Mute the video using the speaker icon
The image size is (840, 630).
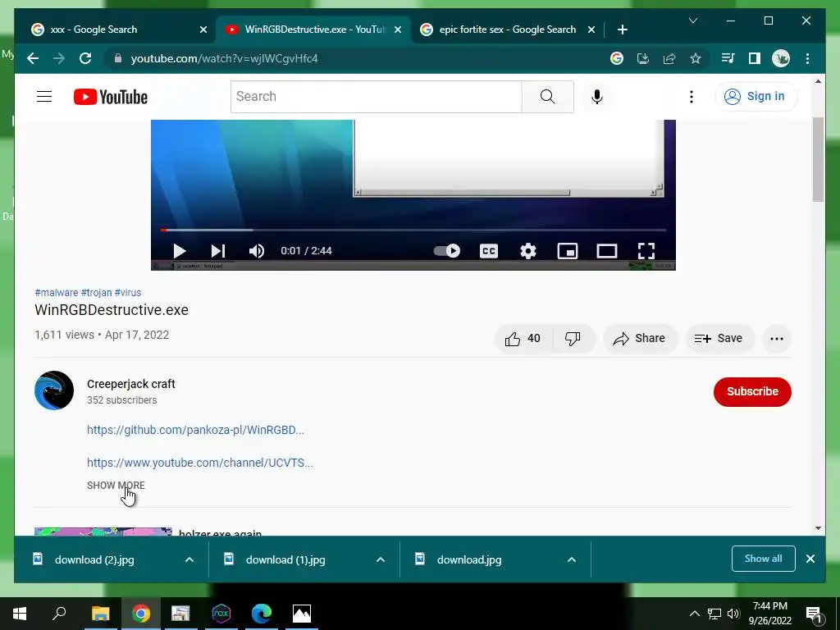tap(257, 251)
